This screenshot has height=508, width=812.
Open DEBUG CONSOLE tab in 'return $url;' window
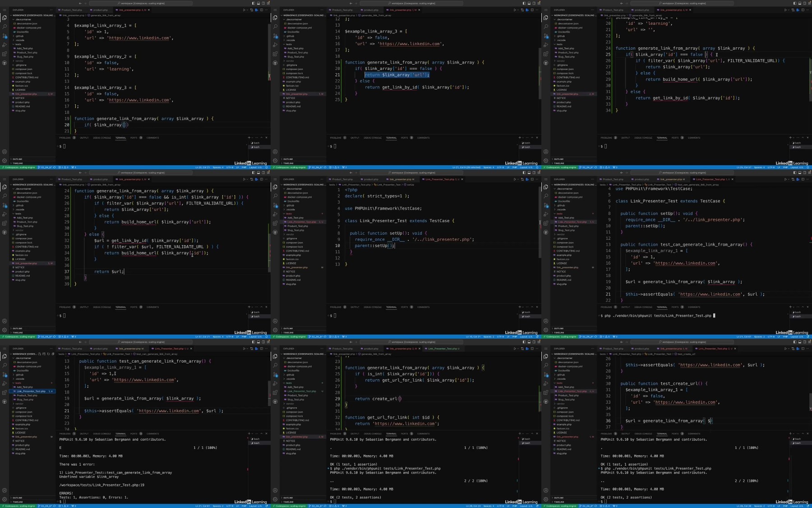(102, 307)
